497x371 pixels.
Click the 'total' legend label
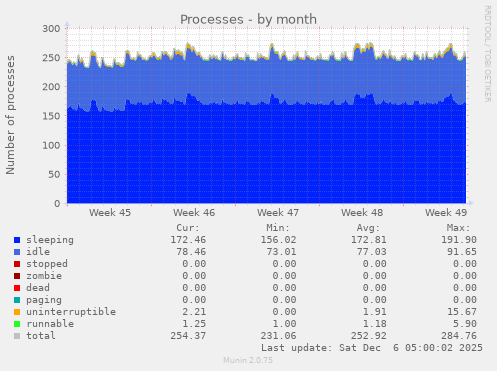(x=41, y=336)
